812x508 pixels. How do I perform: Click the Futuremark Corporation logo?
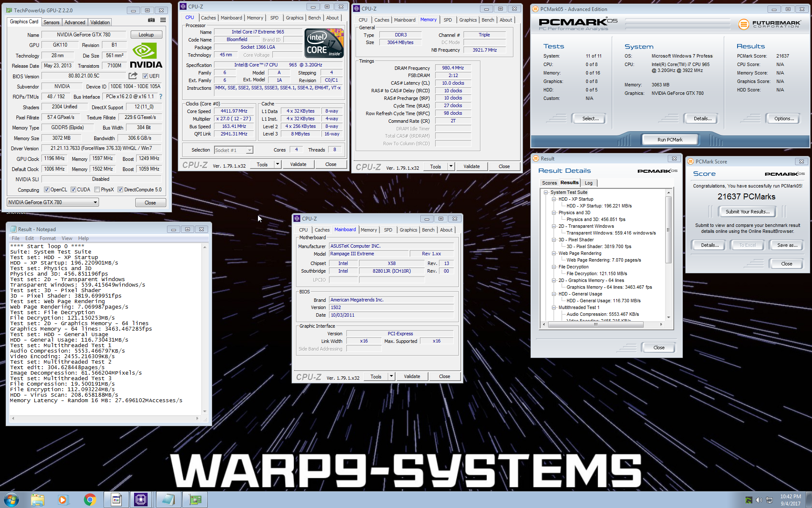770,24
